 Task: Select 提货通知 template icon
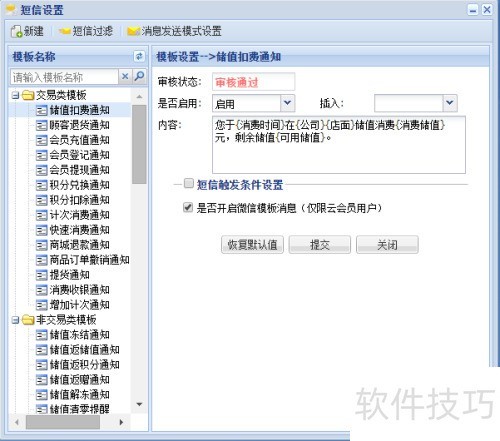coord(41,275)
